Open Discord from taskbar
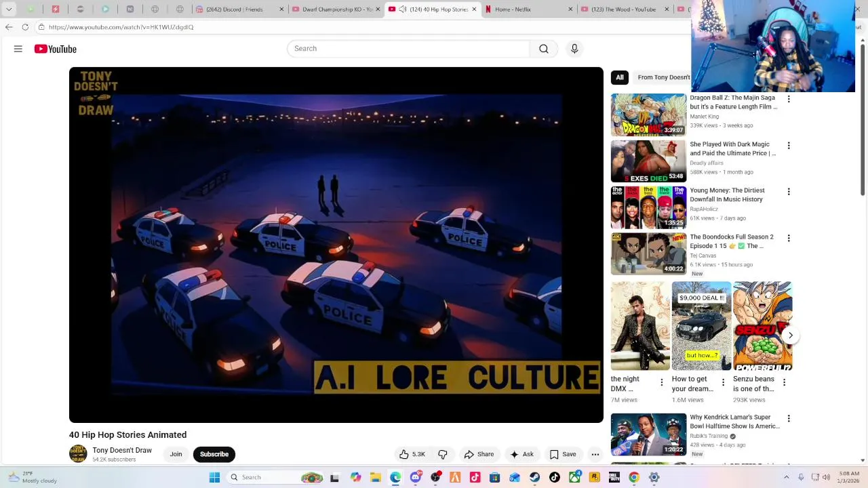Screen dimensions: 868x488 pyautogui.click(x=416, y=477)
